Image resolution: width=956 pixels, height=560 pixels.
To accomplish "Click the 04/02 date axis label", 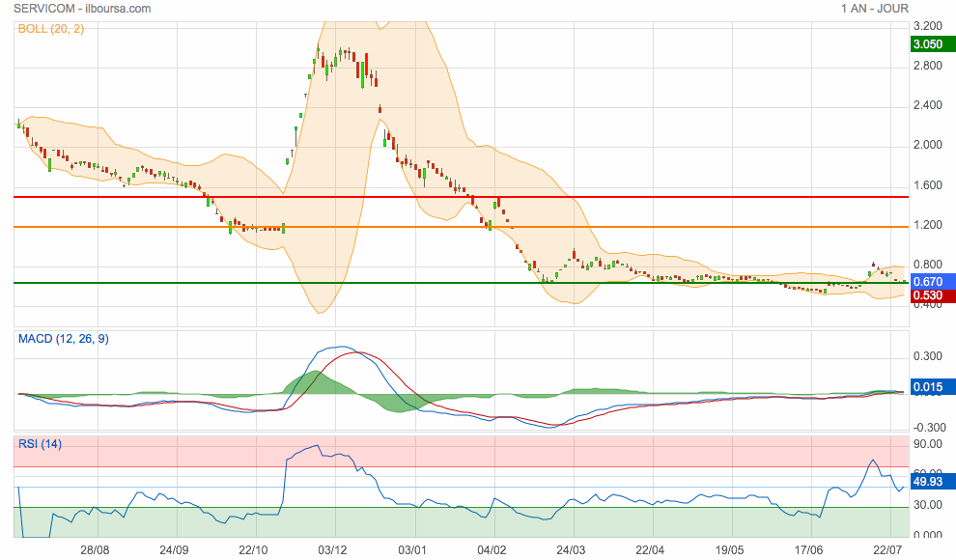I will [x=492, y=550].
